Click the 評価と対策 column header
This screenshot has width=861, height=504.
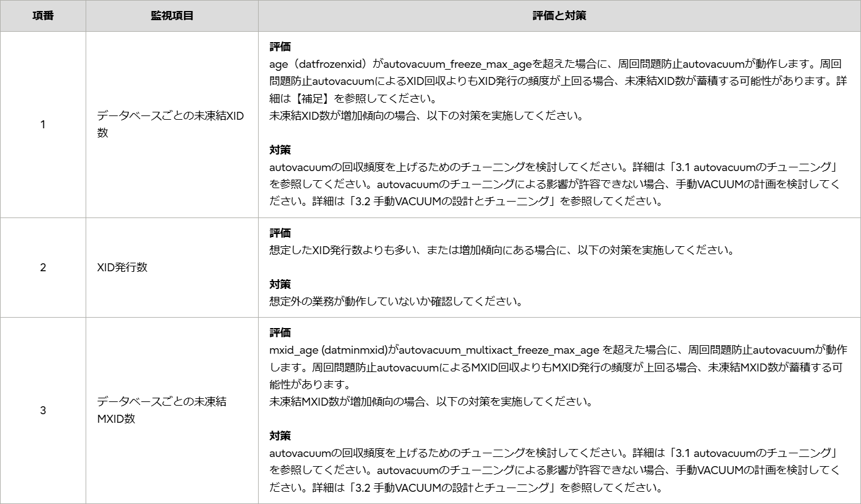pos(558,15)
